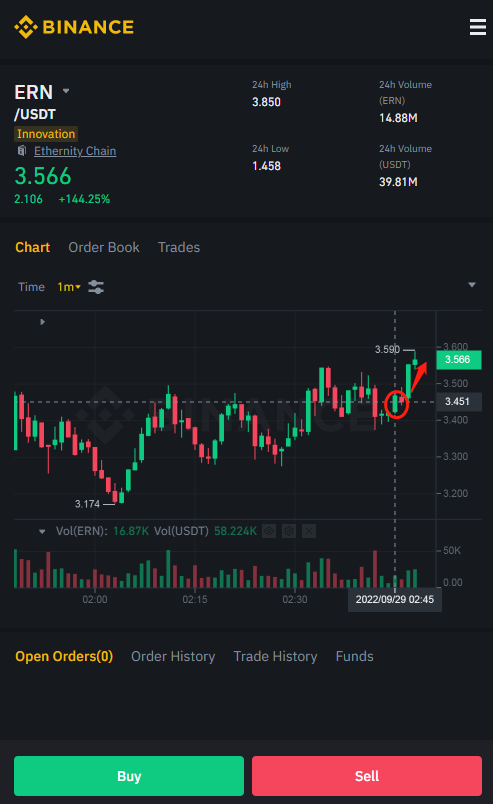Click the 2022/09/29 02:45 time label
Viewport: 493px width, 804px height.
pos(395,599)
